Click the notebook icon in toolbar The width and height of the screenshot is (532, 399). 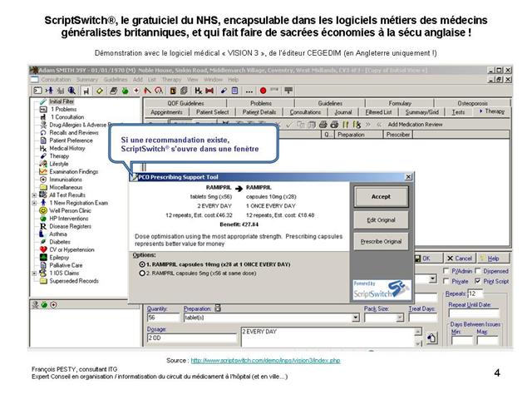click(x=113, y=91)
